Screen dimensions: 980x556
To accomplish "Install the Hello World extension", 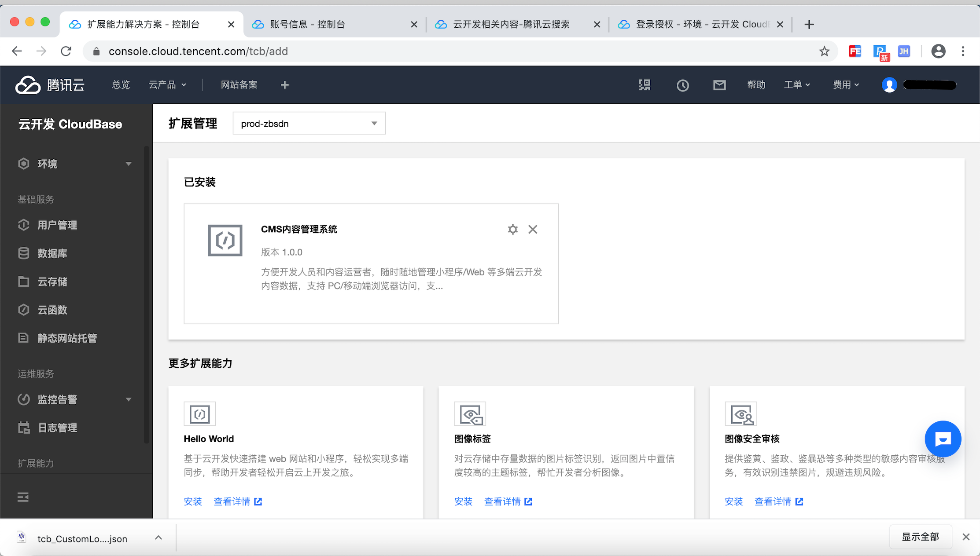I will (193, 501).
